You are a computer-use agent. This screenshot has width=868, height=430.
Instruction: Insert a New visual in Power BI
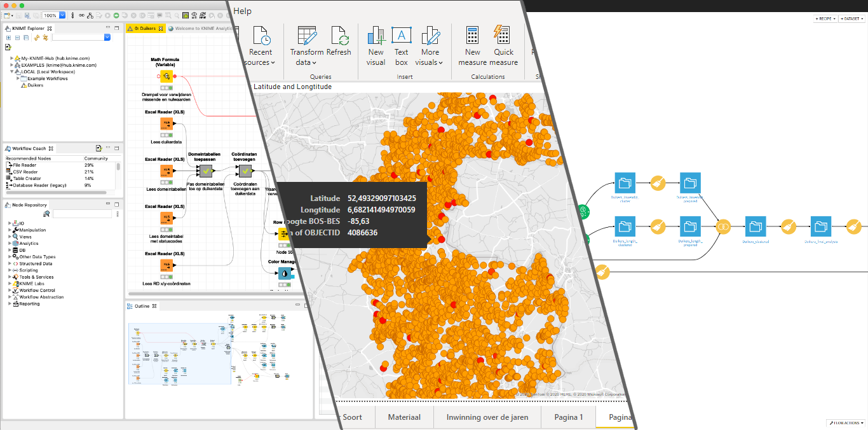point(376,46)
